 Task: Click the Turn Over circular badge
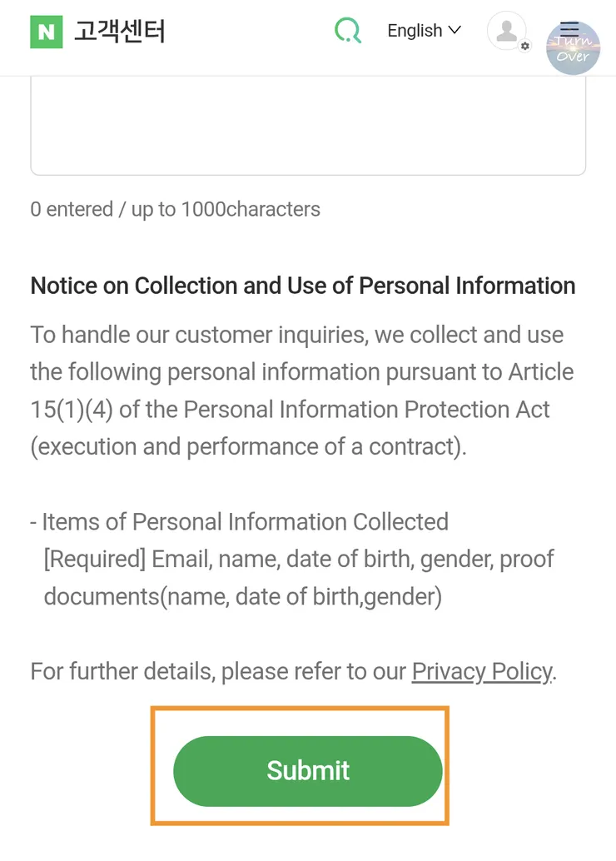[x=574, y=50]
